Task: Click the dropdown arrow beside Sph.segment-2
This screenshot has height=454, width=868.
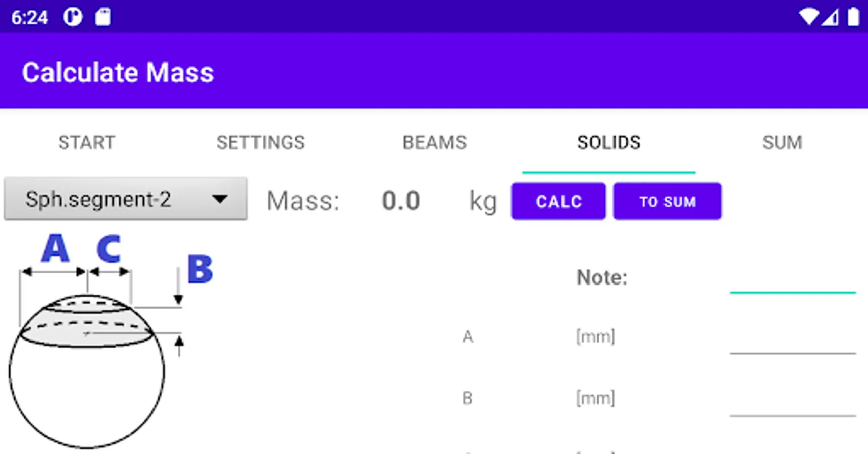Action: [x=220, y=199]
